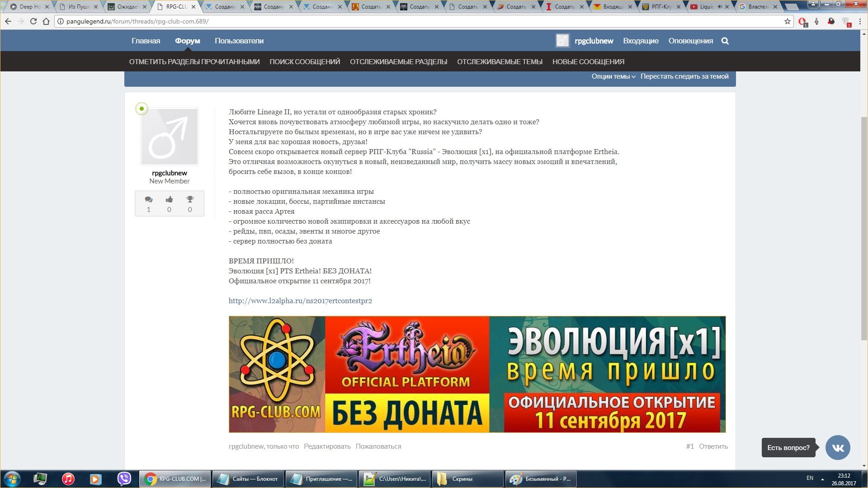This screenshot has width=868, height=488.
Task: Click the large post author avatar
Action: [x=170, y=136]
